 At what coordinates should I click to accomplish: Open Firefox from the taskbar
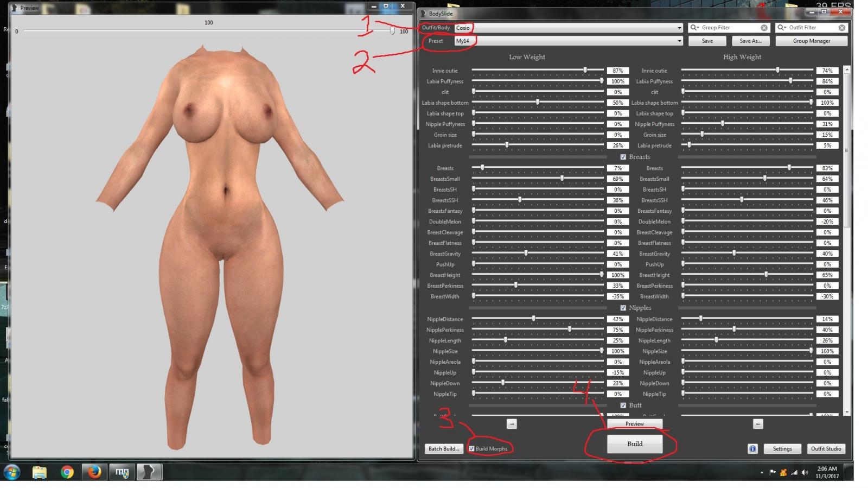click(x=94, y=472)
